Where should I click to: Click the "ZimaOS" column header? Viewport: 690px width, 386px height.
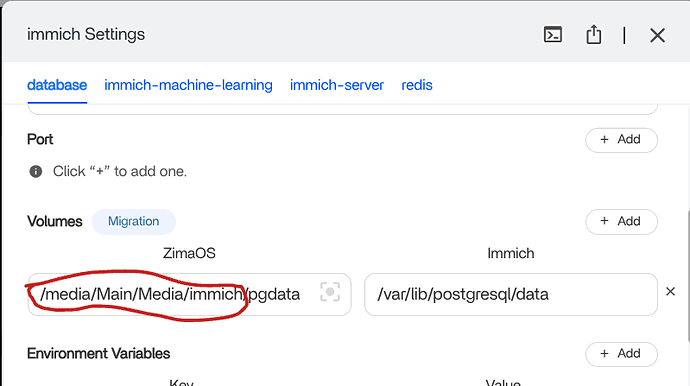(189, 254)
